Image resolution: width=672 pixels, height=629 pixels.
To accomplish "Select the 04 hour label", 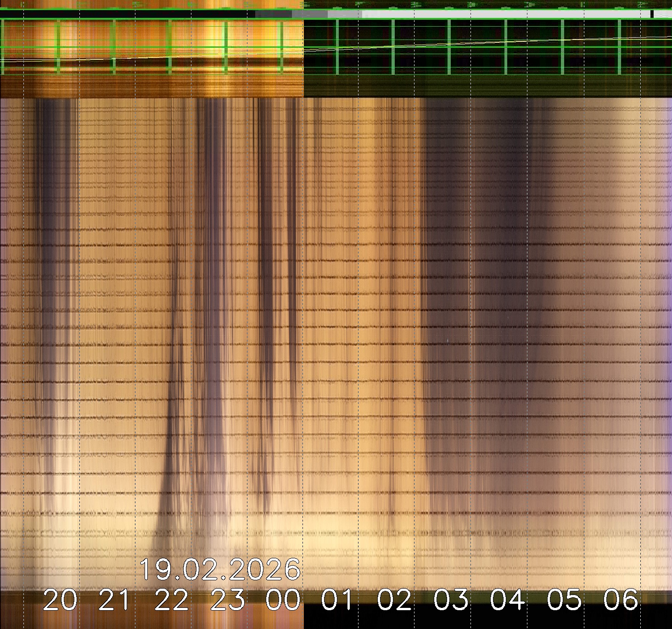I will 508,600.
